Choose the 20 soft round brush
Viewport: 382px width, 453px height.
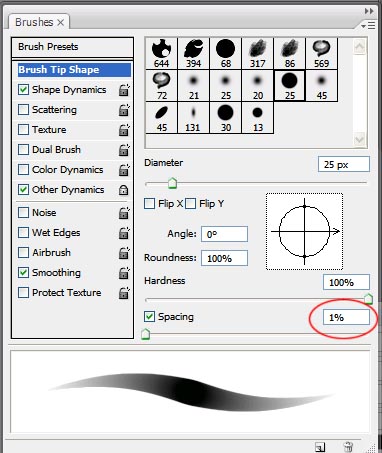tap(258, 86)
